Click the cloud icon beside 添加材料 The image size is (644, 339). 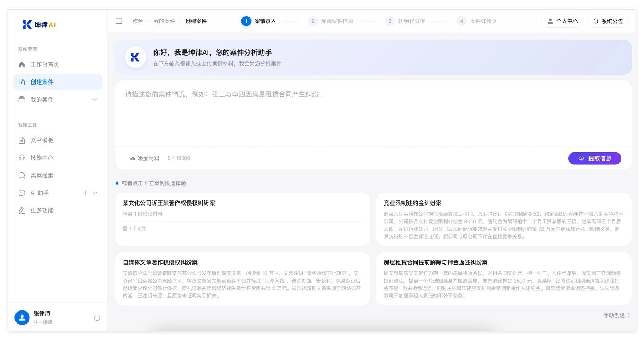click(x=133, y=158)
